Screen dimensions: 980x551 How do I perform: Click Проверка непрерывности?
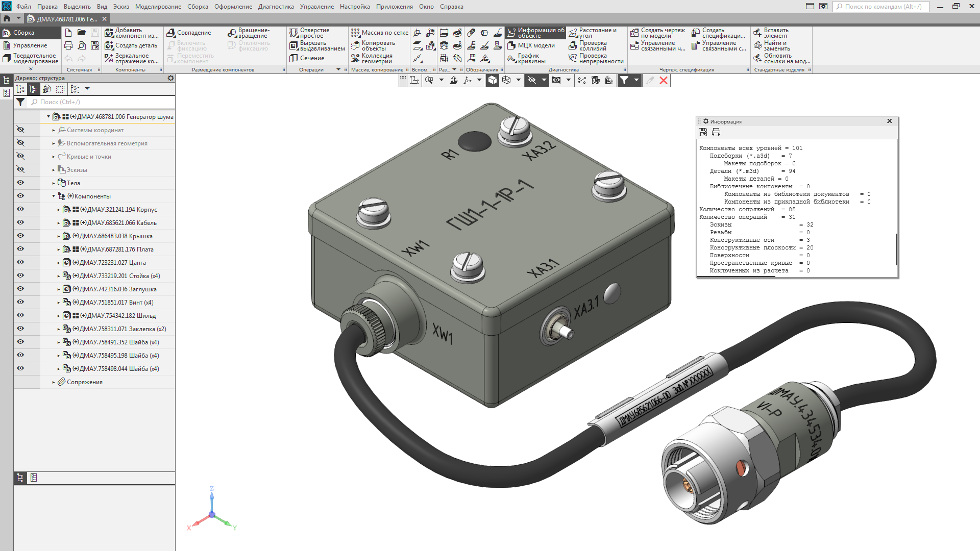596,58
